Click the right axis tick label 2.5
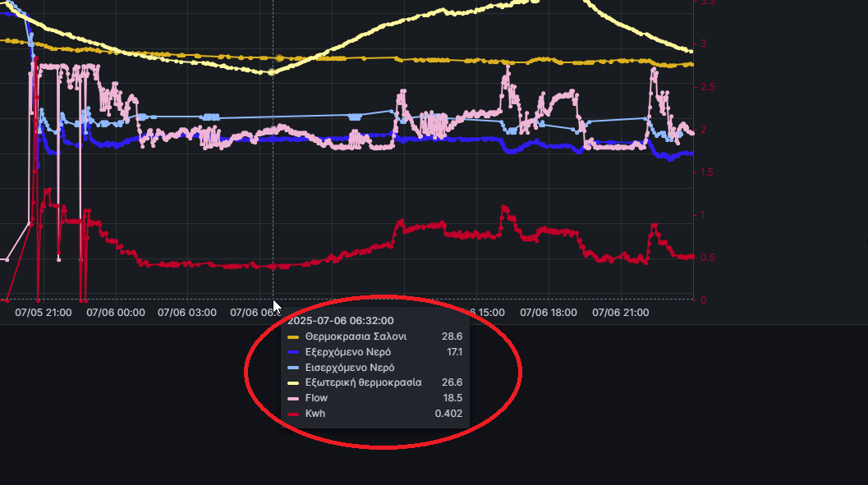The height and width of the screenshot is (485, 868). click(x=706, y=87)
